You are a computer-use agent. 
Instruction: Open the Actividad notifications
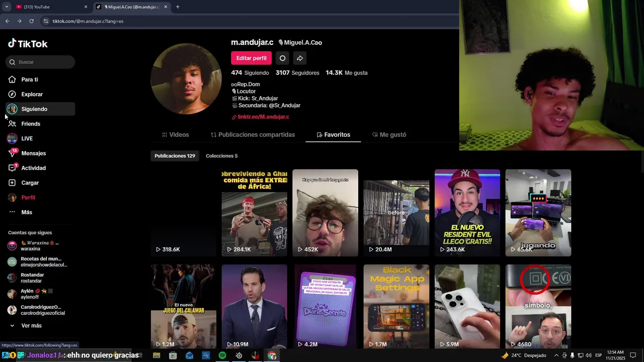[33, 168]
